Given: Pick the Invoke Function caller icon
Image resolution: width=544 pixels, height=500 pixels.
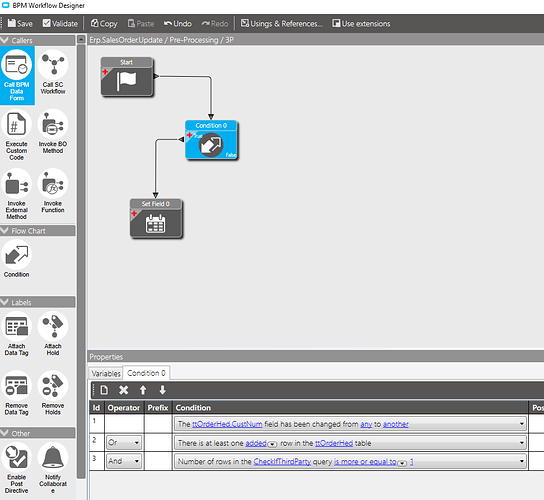Looking at the screenshot, I should coord(53,184).
